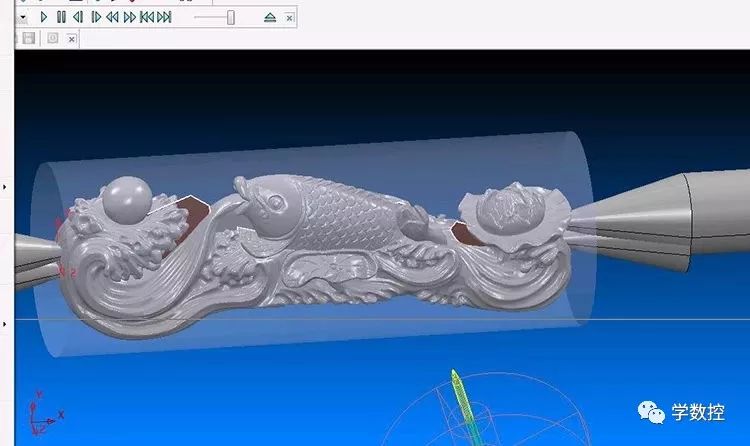
Task: Close the small second-row toolbar
Action: pyautogui.click(x=71, y=39)
